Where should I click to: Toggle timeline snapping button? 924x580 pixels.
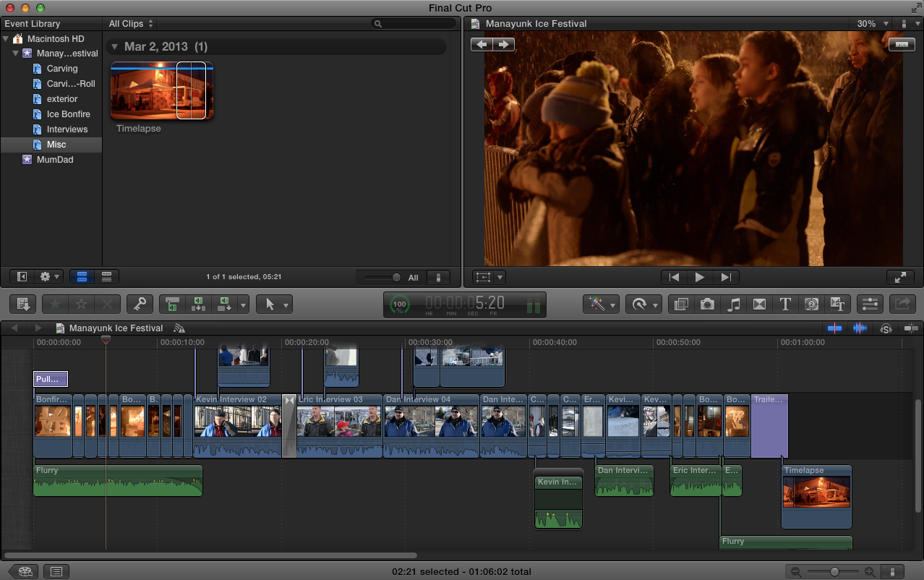910,328
